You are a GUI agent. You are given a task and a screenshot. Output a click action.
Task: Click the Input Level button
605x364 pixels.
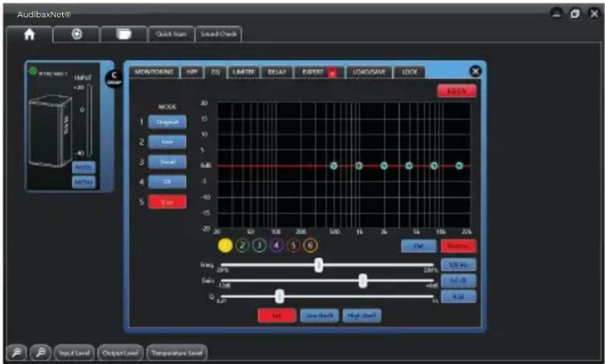(x=75, y=353)
